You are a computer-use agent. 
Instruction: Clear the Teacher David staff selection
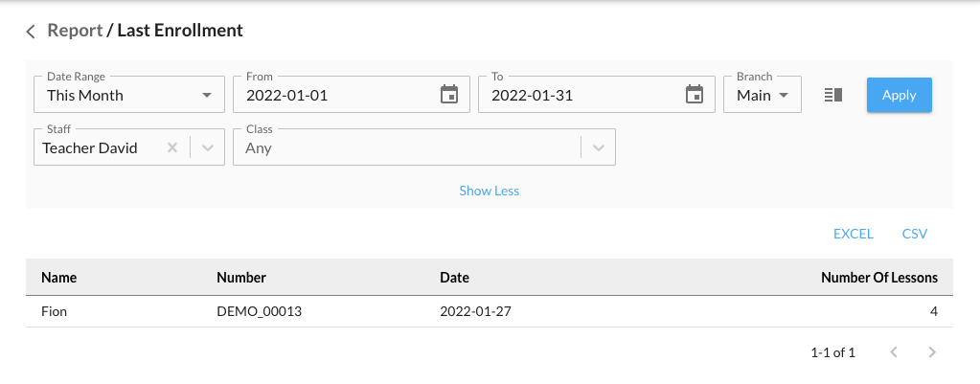(172, 148)
